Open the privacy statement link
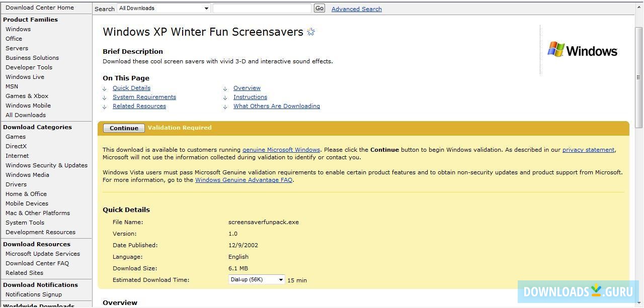The image size is (644, 308). (x=588, y=150)
